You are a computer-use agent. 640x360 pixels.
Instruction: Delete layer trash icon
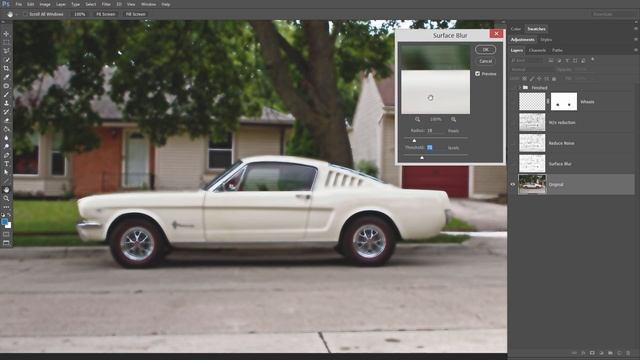point(629,353)
